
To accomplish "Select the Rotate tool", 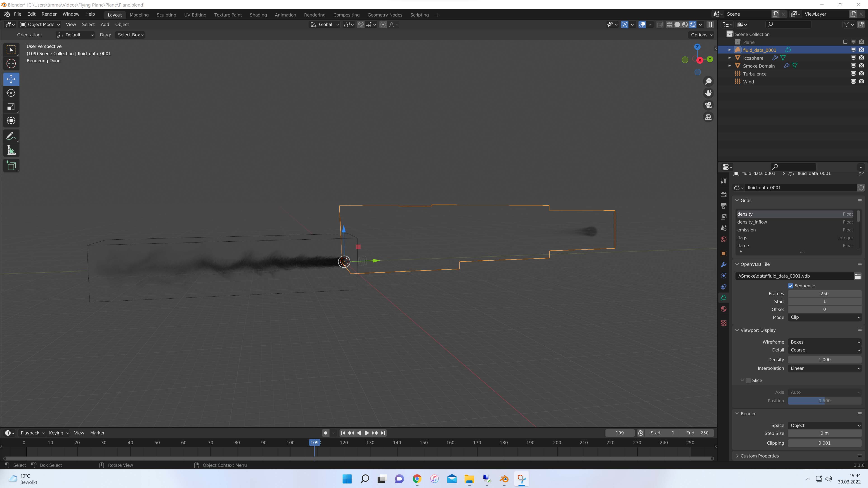I will tap(11, 93).
